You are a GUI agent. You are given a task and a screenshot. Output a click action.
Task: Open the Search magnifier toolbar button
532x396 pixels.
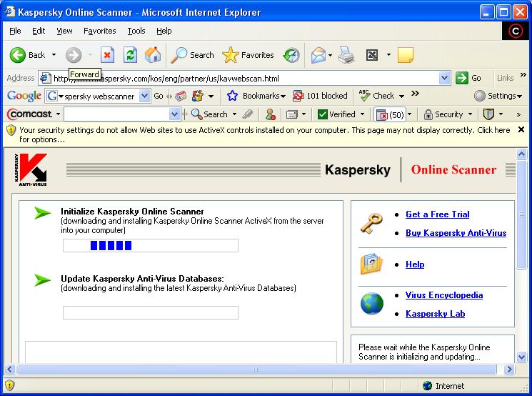click(x=192, y=55)
